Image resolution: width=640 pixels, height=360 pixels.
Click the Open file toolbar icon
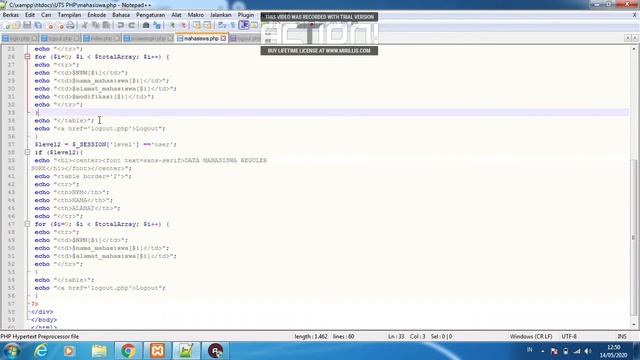coord(16,25)
